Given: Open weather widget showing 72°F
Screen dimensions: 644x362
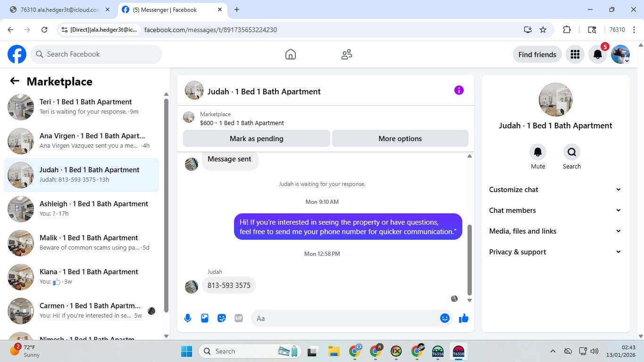Looking at the screenshot, I should (x=25, y=351).
